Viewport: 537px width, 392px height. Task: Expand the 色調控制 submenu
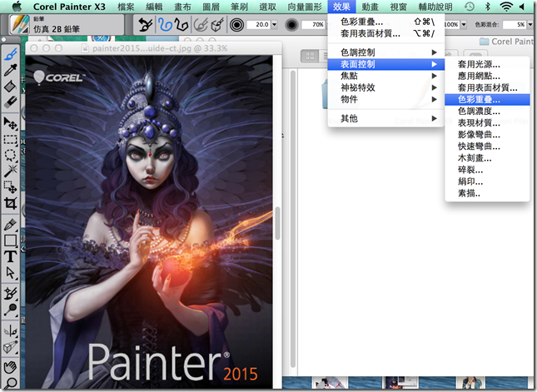pyautogui.click(x=386, y=52)
